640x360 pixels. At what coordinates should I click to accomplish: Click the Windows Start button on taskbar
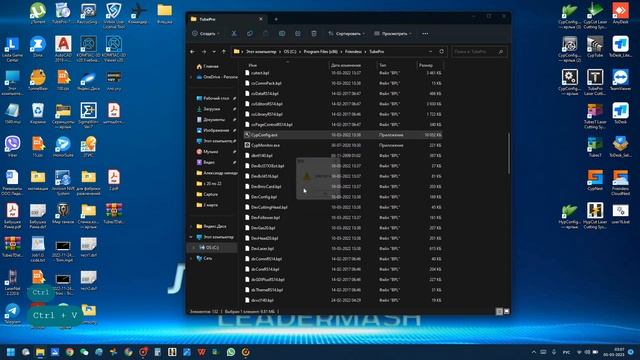(x=11, y=352)
